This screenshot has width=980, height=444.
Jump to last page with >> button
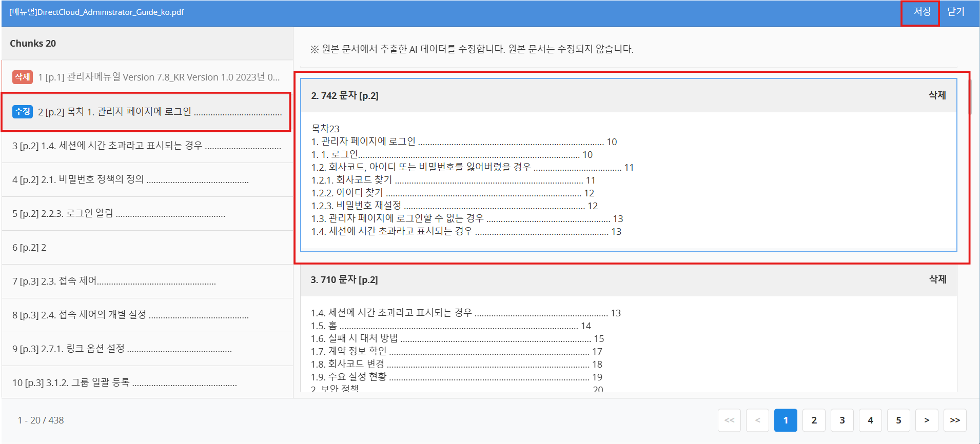click(x=954, y=420)
